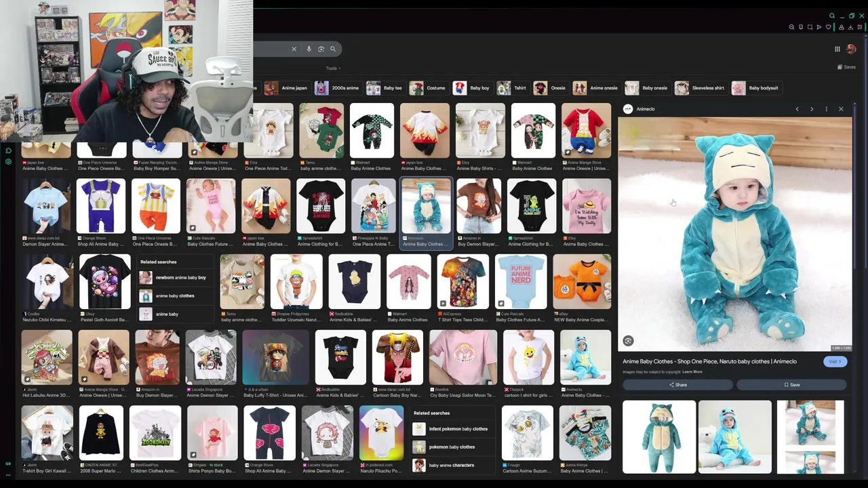Click the Save button in preview panel
The image size is (868, 488).
click(791, 385)
